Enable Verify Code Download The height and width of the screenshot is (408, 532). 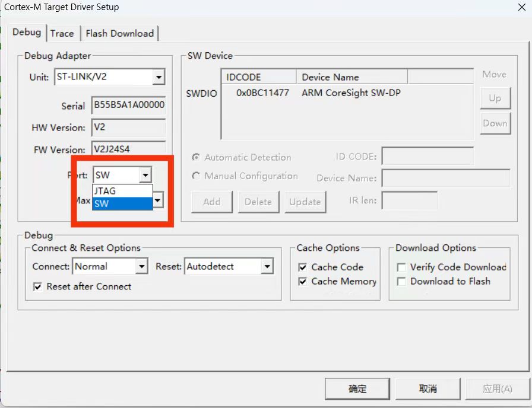point(401,267)
